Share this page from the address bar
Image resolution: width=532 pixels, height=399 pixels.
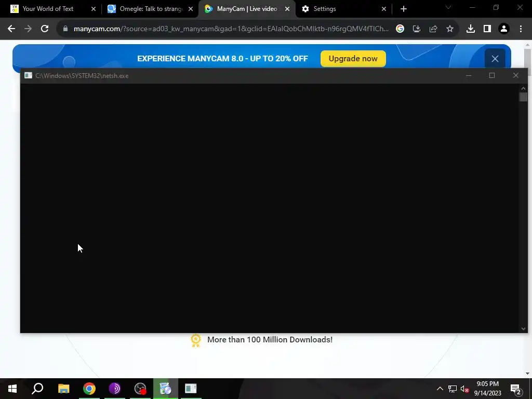(433, 29)
